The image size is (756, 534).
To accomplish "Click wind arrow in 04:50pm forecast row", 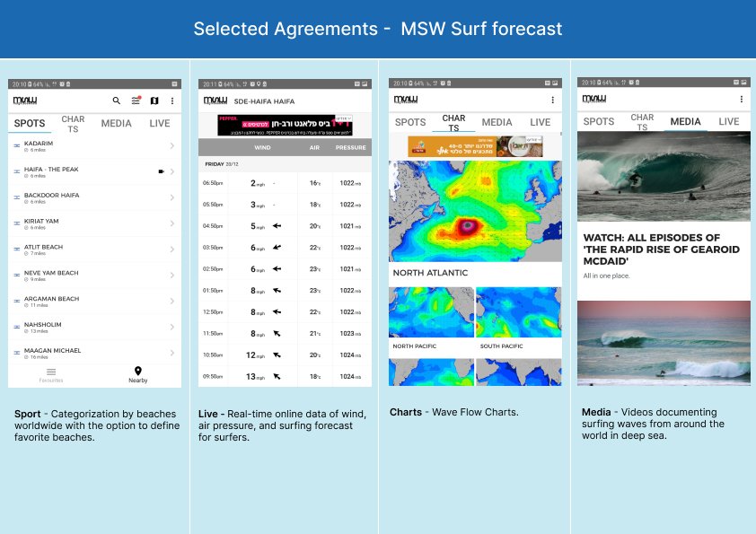I will pos(277,225).
